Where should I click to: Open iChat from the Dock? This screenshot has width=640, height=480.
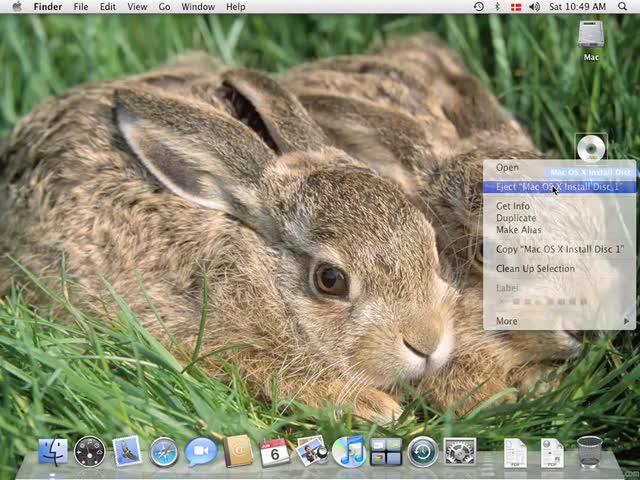(201, 452)
